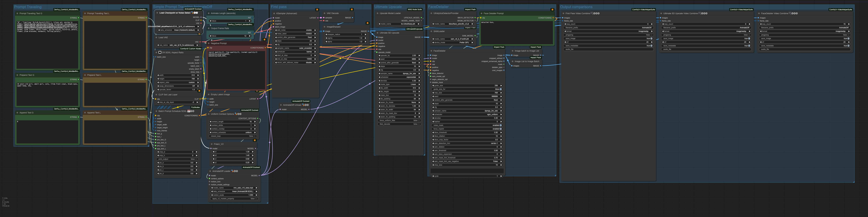Image resolution: width=868 pixels, height=217 pixels.
Task: Click the Impact Pack badge above UltralyticsDetectorProvider
Action: point(470,9)
